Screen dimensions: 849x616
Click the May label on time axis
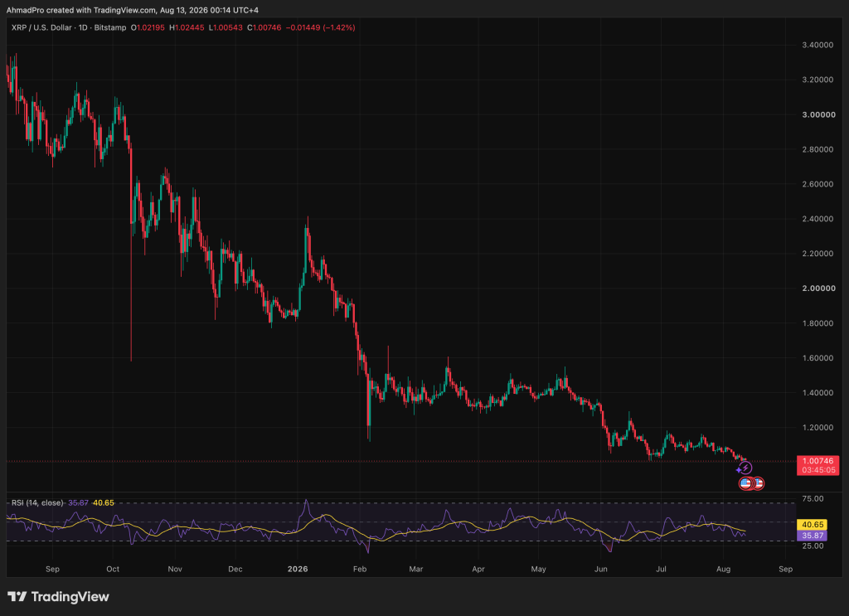click(x=539, y=569)
